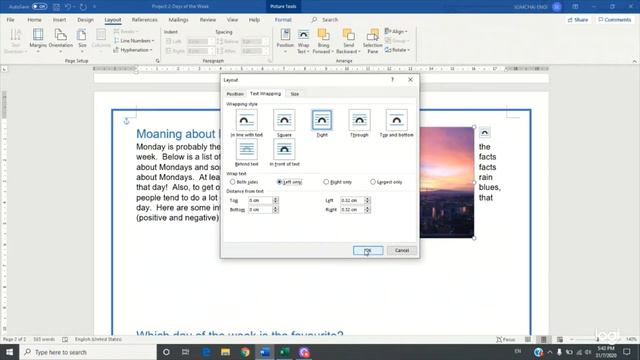
Task: Click Left distance spinner arrows
Action: tap(367, 200)
